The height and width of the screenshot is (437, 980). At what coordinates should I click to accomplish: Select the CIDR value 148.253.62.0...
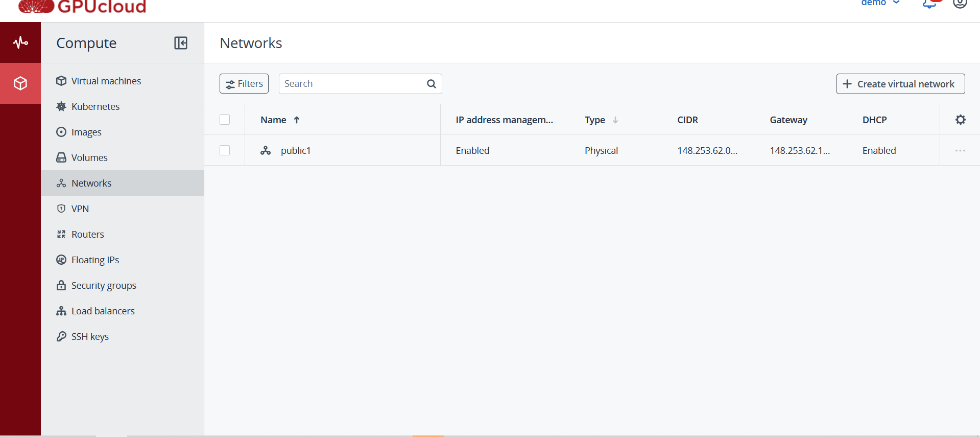click(x=707, y=150)
